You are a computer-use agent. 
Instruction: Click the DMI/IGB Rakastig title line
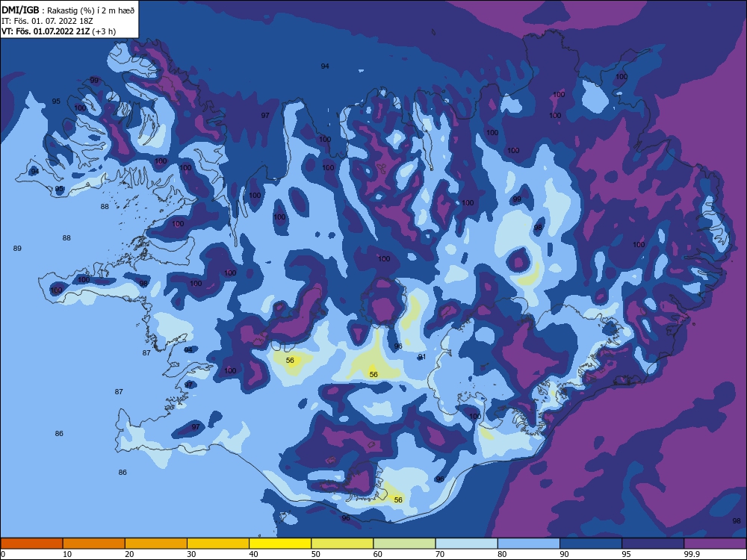(x=68, y=10)
